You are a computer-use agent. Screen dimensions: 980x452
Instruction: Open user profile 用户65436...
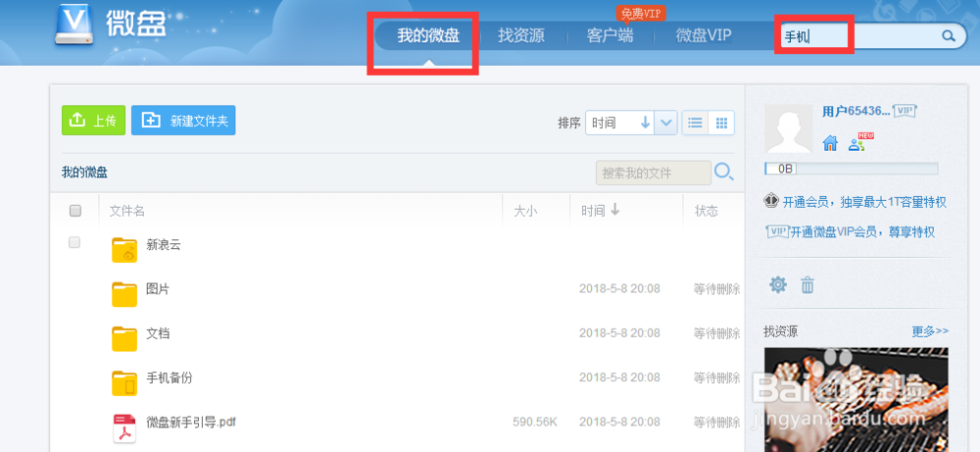[x=856, y=111]
